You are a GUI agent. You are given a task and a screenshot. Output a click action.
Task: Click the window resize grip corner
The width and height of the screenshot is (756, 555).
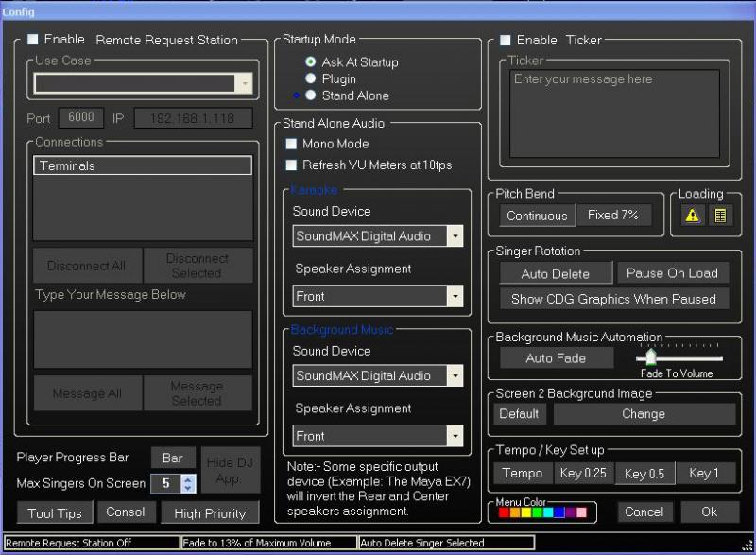(747, 546)
